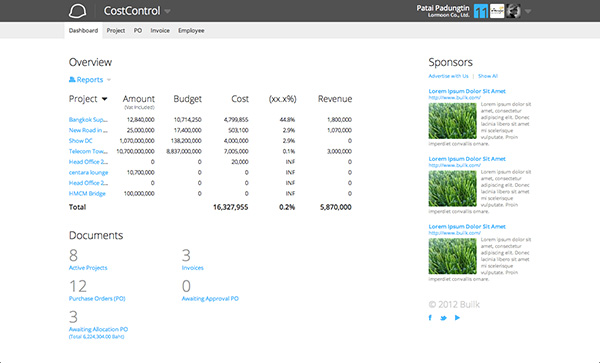Open the Invoice tab

click(160, 30)
